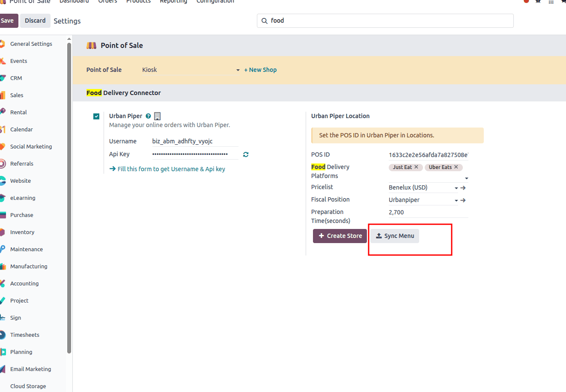Image resolution: width=566 pixels, height=392 pixels.
Task: Click the Create Store button
Action: click(340, 235)
